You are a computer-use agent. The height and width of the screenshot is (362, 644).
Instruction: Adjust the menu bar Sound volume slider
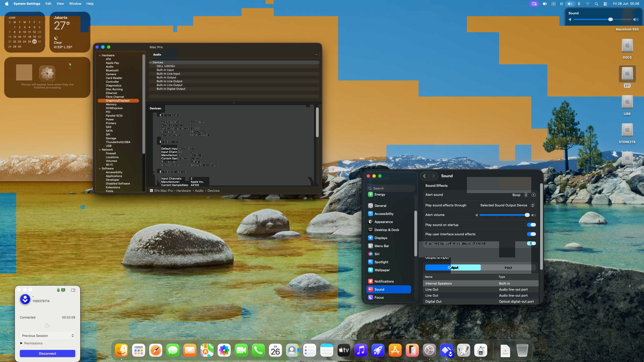click(603, 19)
